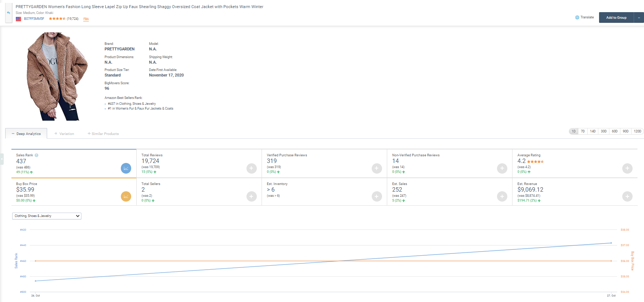Select the 120D time range

(x=637, y=131)
